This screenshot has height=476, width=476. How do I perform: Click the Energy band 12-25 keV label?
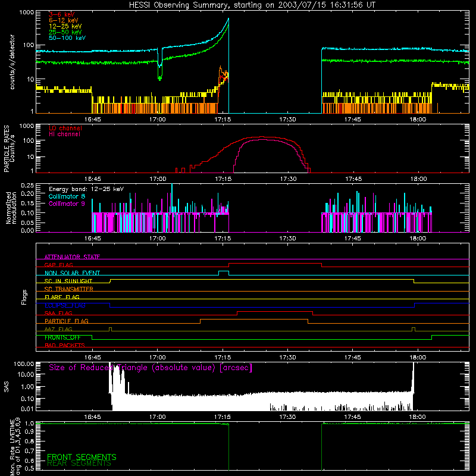pyautogui.click(x=86, y=189)
